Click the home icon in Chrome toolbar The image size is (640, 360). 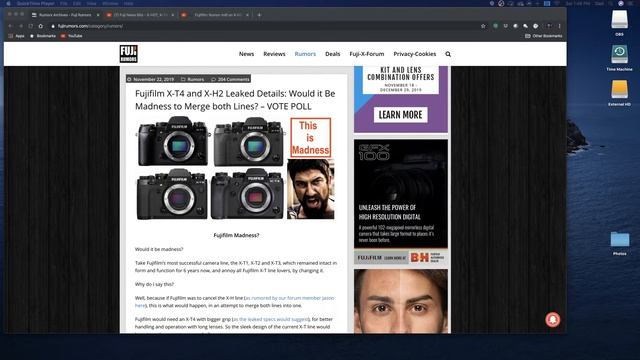[41, 26]
